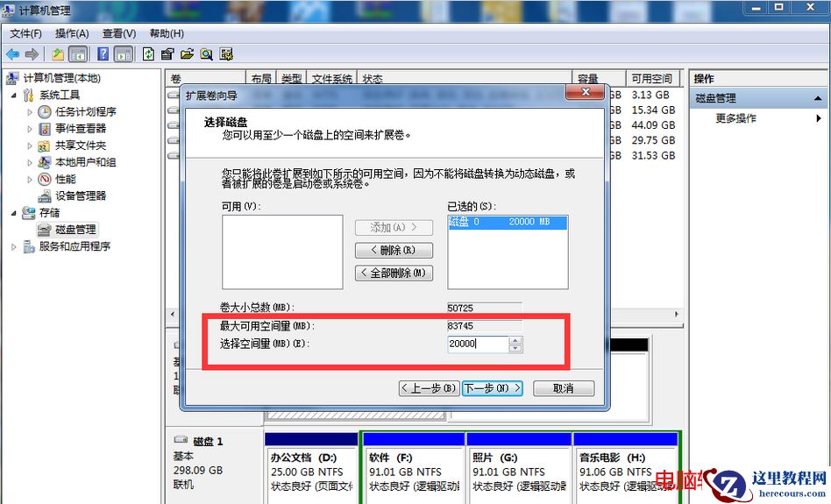Select 本地用户和组 in the tree
The width and height of the screenshot is (831, 504).
pos(85,162)
